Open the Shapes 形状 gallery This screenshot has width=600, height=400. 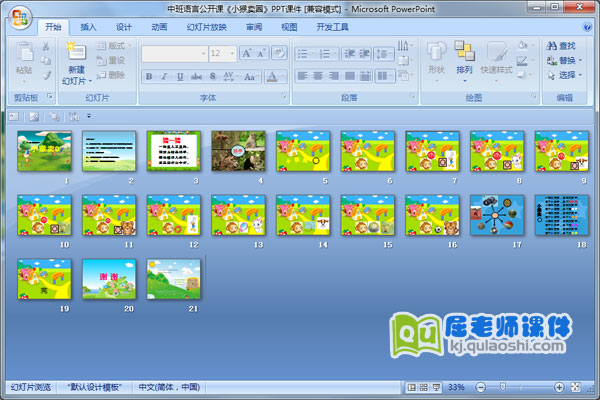[436, 61]
